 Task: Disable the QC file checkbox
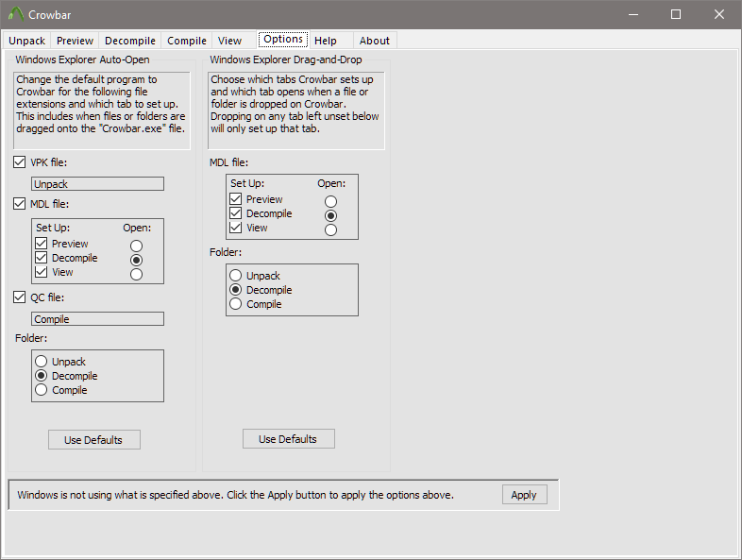pos(20,297)
